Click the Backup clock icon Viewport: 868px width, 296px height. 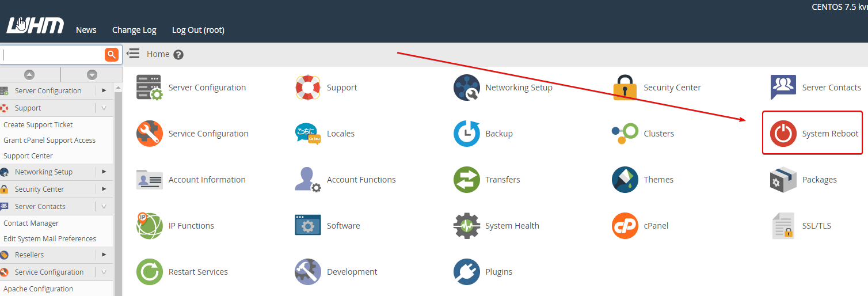click(x=466, y=134)
